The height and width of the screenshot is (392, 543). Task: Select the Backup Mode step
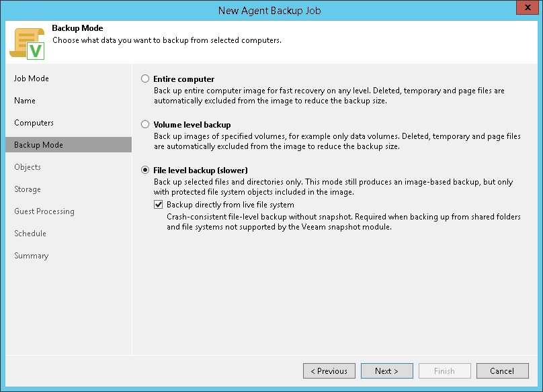coord(38,145)
